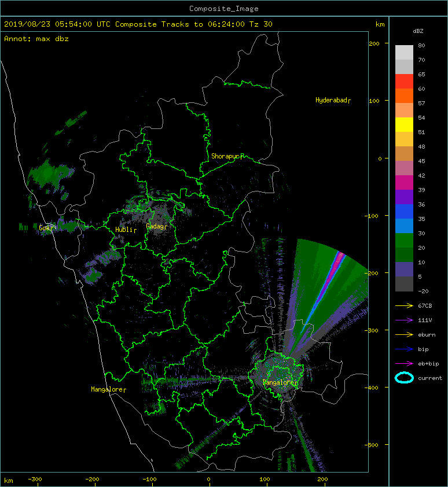Click the yellow 51-54 dBZ color swatch
The image size is (448, 487).
point(404,124)
